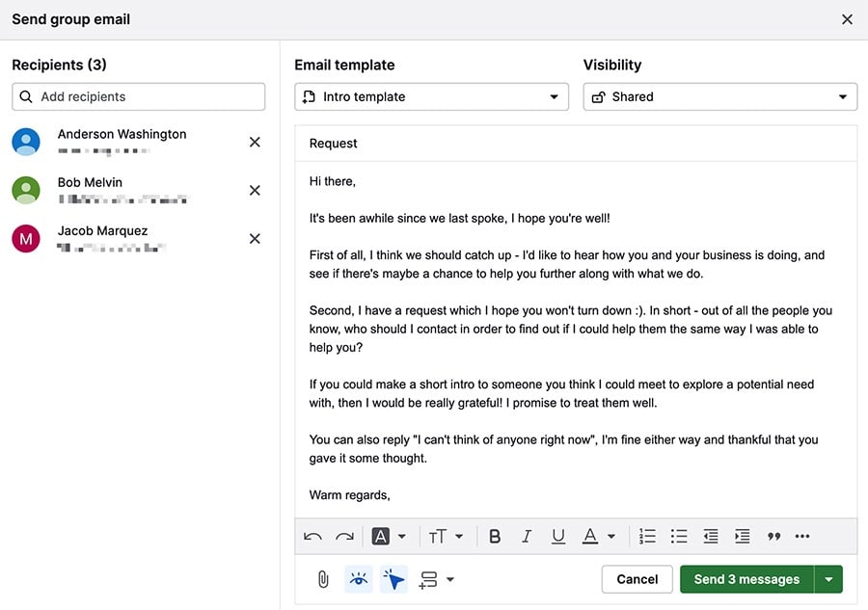
Task: Toggle click tracking with the cursor icon
Action: click(393, 578)
